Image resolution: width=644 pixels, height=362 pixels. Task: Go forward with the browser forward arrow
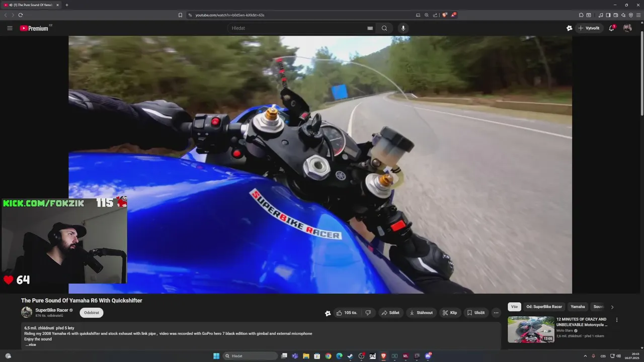(13, 15)
